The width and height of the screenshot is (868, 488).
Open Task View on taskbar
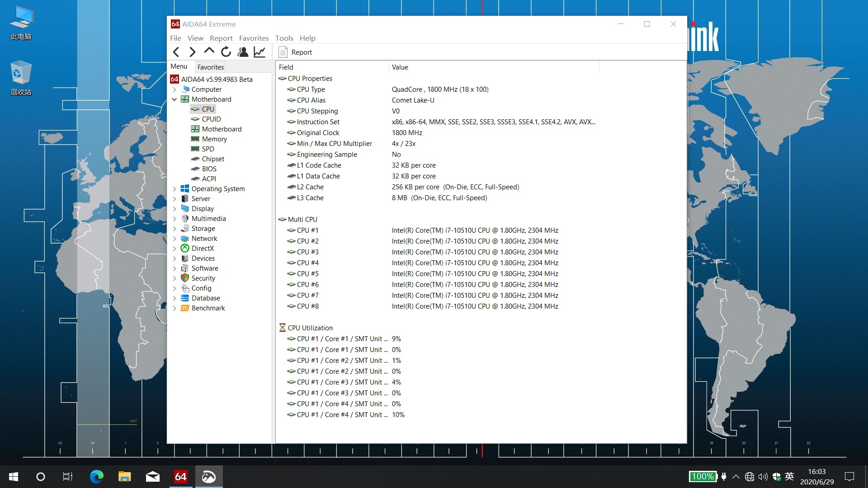[x=68, y=477]
